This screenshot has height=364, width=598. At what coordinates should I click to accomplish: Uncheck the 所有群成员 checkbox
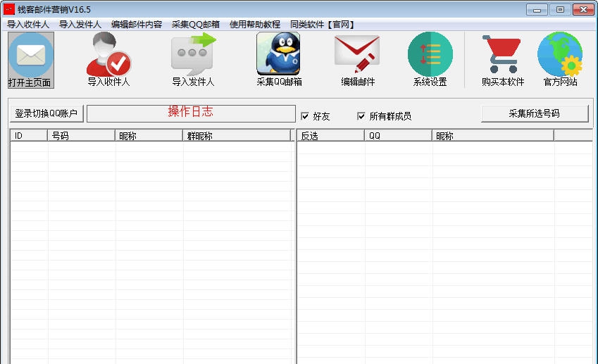click(x=361, y=116)
